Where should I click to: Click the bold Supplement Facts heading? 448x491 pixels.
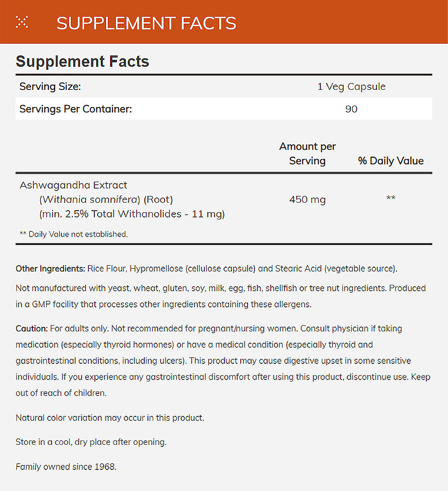point(83,62)
